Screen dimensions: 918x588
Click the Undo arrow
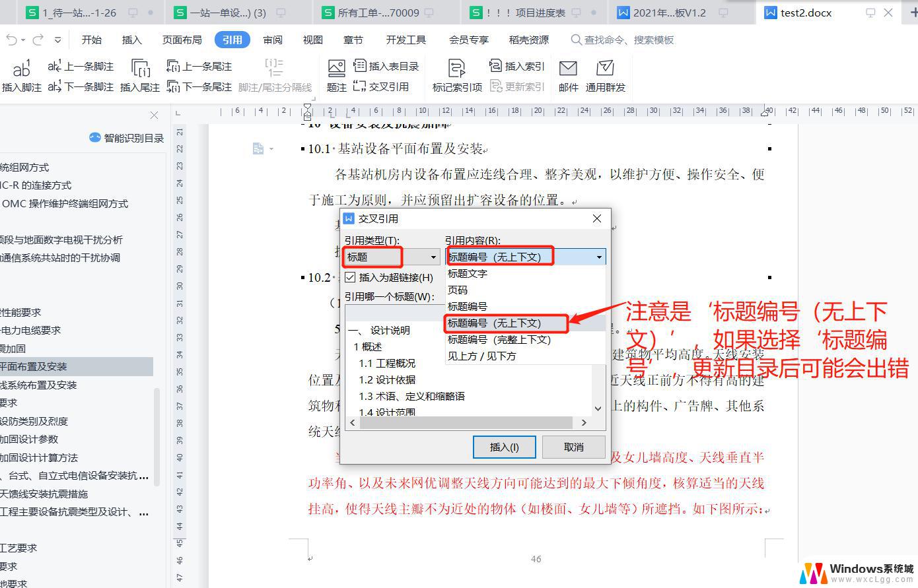[12, 40]
